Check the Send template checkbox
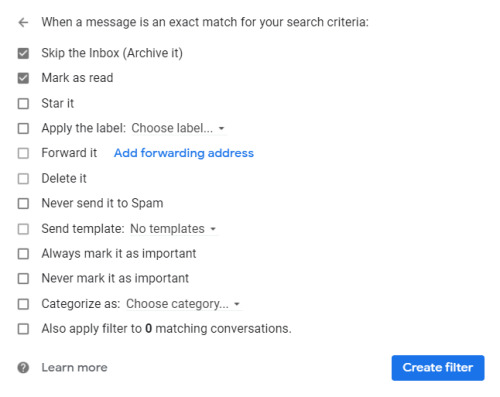Image resolution: width=500 pixels, height=397 pixels. pyautogui.click(x=23, y=229)
